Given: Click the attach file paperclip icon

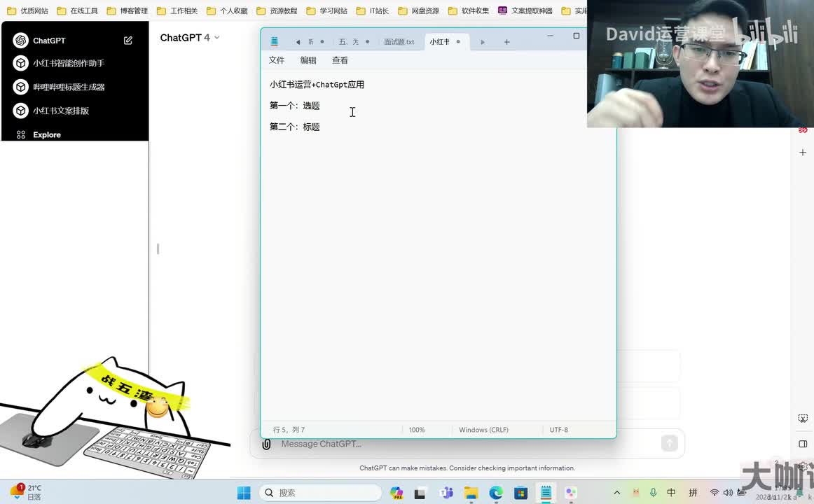Looking at the screenshot, I should 266,444.
